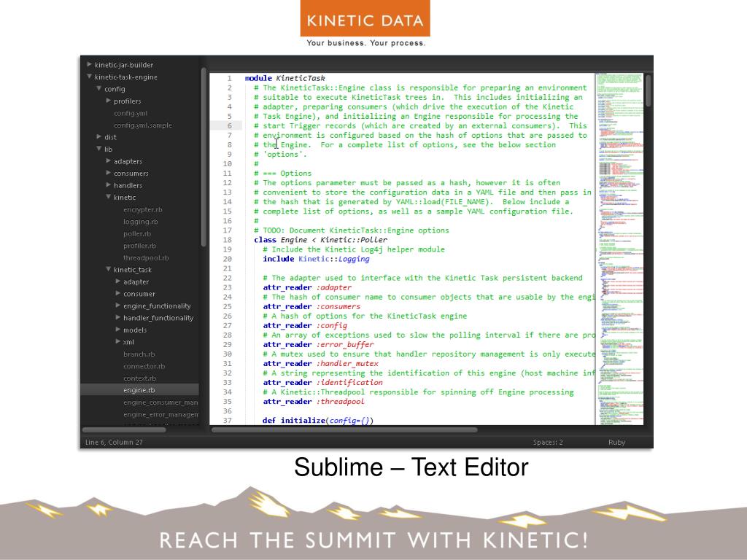Screen dimensions: 747x560
Task: Expand the consumer subfolder
Action: (118, 293)
